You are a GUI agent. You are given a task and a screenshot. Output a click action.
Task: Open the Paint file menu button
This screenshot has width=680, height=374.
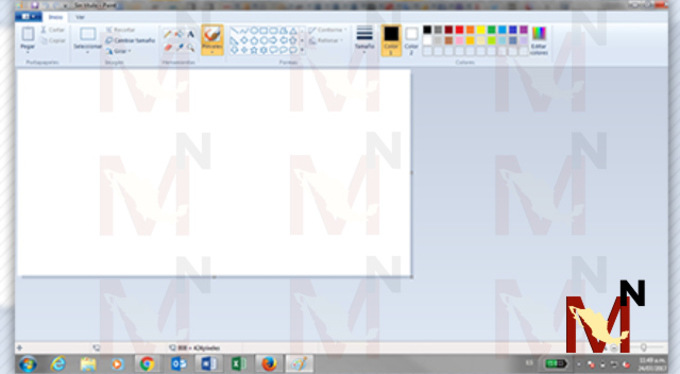tap(29, 16)
